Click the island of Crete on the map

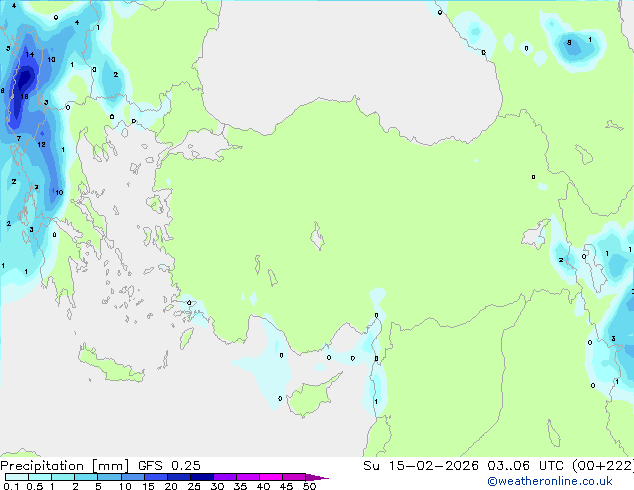click(111, 365)
